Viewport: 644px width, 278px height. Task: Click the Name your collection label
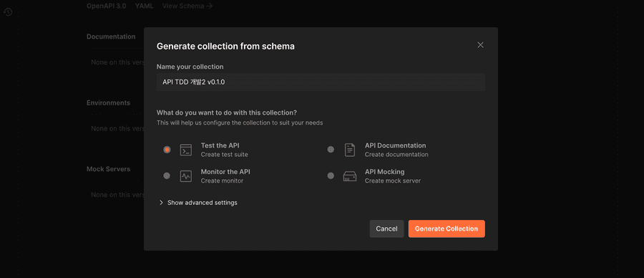(190, 67)
